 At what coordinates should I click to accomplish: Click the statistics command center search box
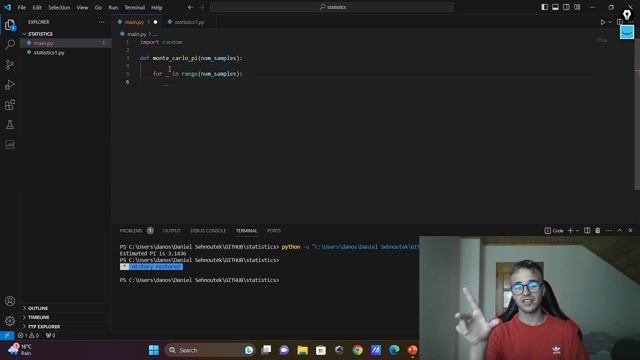pyautogui.click(x=332, y=7)
